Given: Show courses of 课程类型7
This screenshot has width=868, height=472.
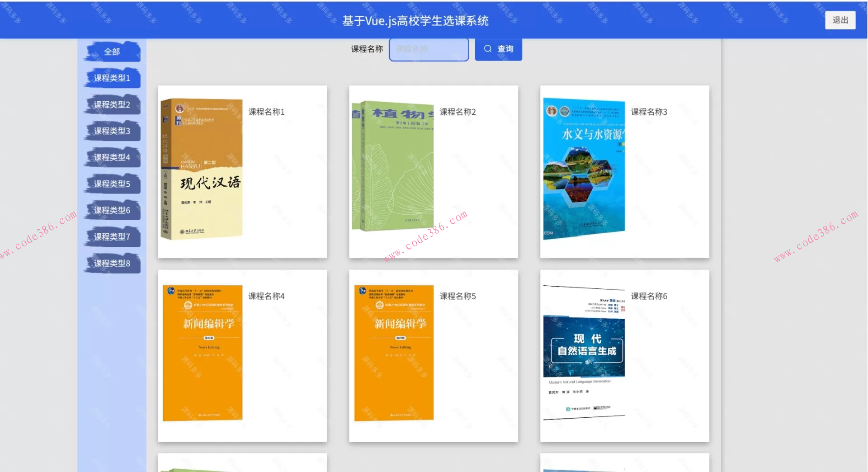Looking at the screenshot, I should tap(112, 237).
